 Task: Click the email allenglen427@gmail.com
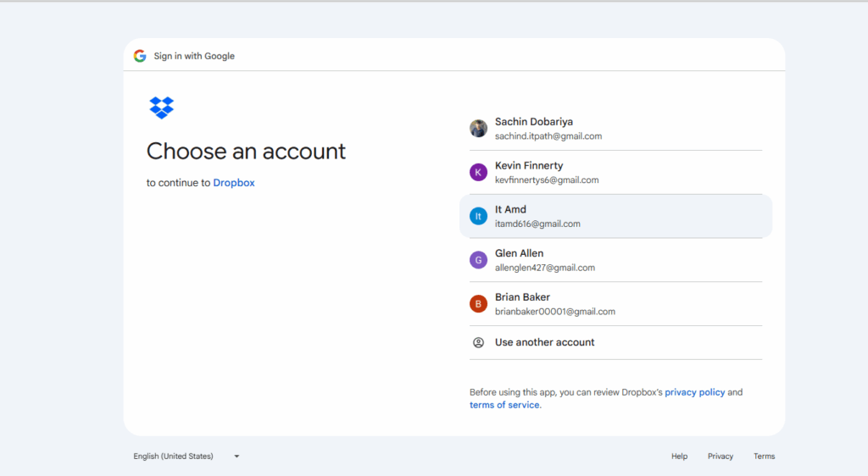click(x=545, y=268)
